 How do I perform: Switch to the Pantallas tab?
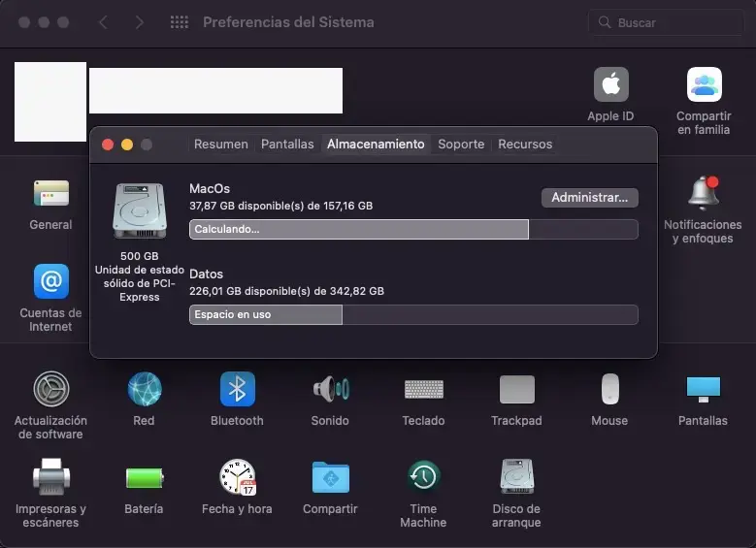(x=287, y=145)
